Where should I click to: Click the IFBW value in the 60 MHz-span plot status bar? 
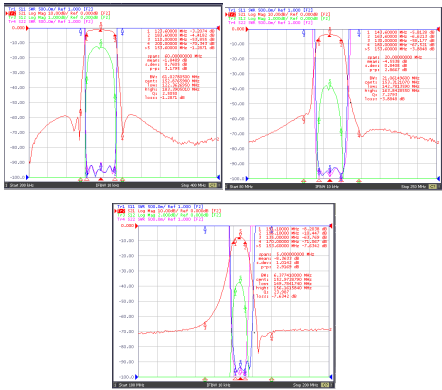[x=107, y=185]
